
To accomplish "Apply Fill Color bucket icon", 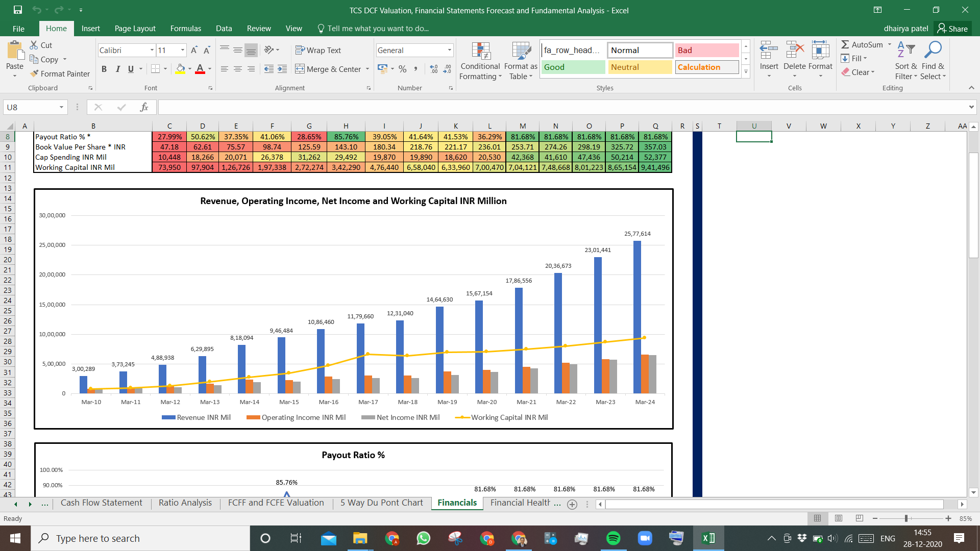I will 181,68.
